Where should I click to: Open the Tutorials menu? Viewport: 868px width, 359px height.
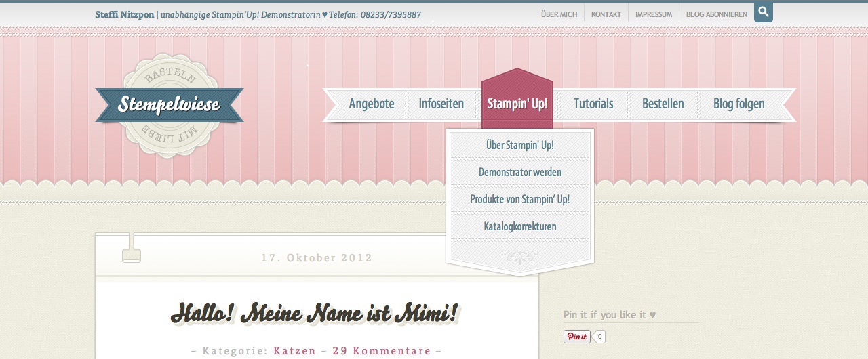point(593,104)
